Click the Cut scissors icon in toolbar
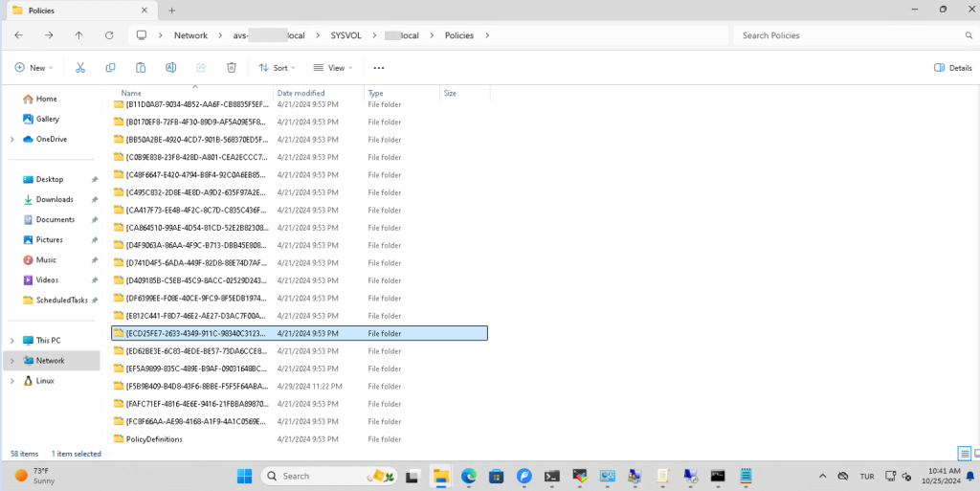 [80, 68]
